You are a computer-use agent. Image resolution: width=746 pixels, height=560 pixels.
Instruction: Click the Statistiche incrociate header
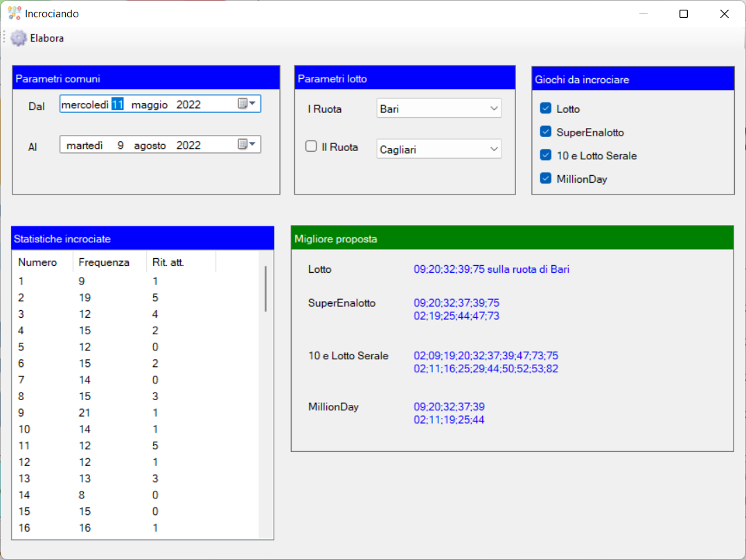click(143, 238)
